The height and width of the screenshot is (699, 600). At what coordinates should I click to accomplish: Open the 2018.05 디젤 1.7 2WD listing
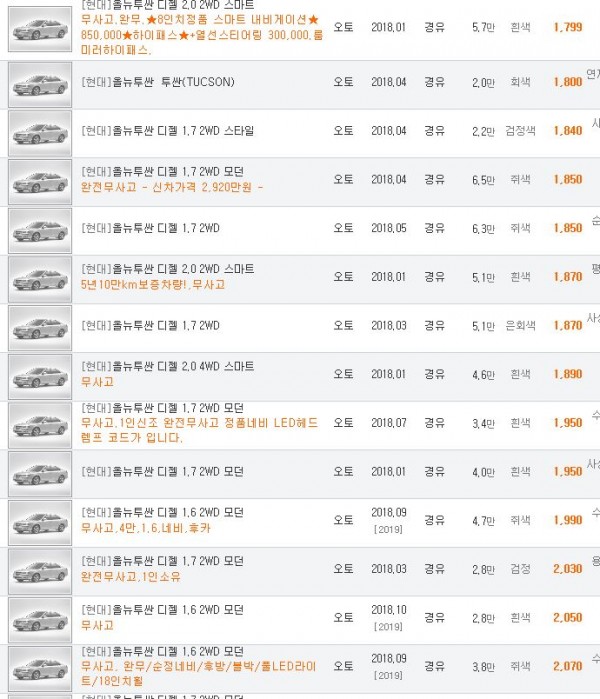coord(150,228)
